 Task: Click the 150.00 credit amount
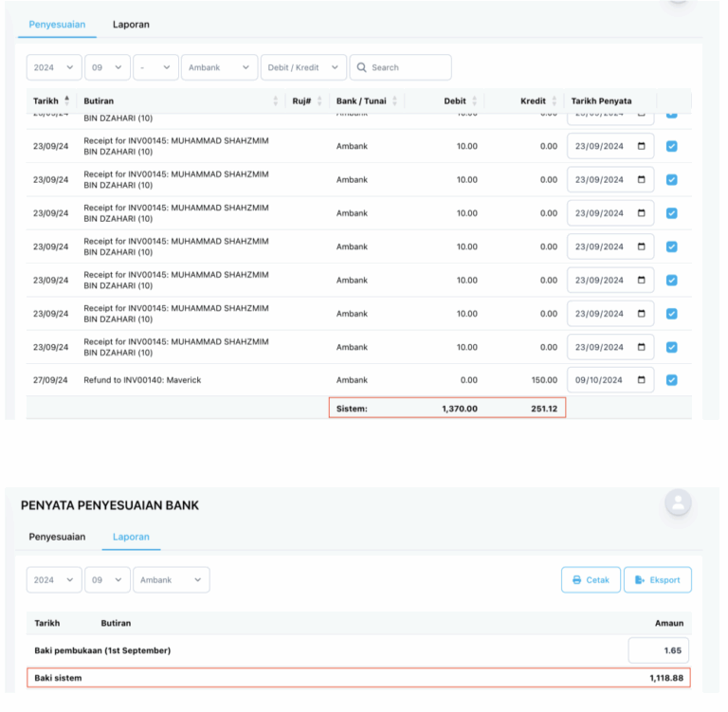[544, 380]
